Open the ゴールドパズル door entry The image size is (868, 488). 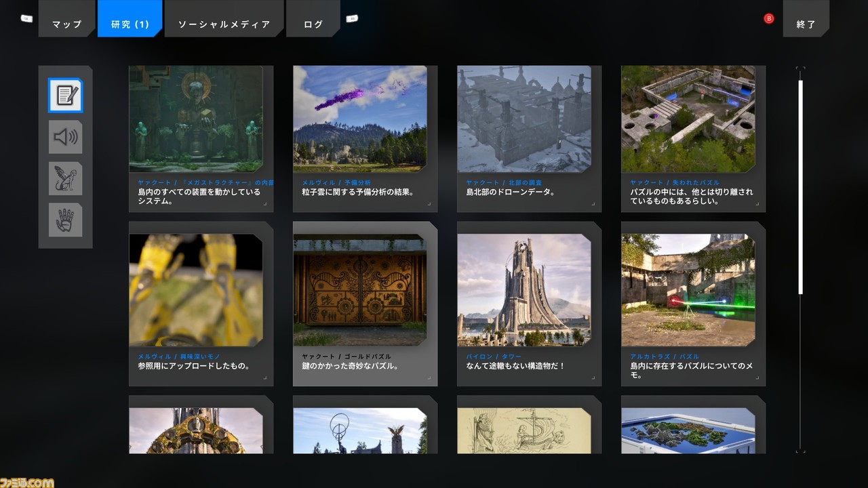(x=365, y=303)
